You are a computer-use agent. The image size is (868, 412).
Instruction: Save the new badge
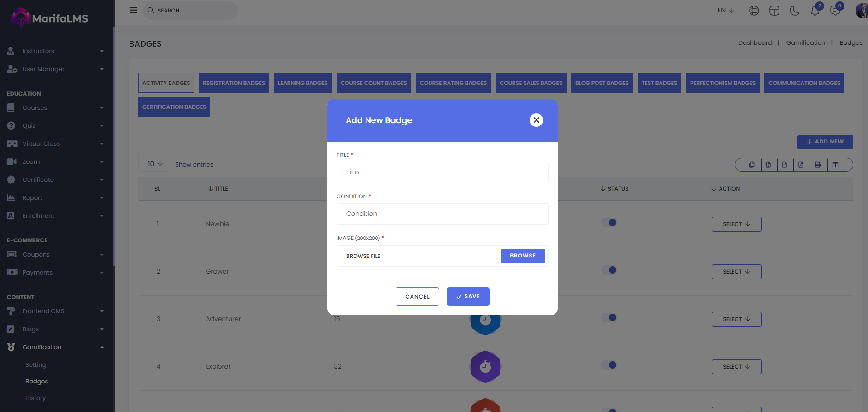[x=467, y=297]
